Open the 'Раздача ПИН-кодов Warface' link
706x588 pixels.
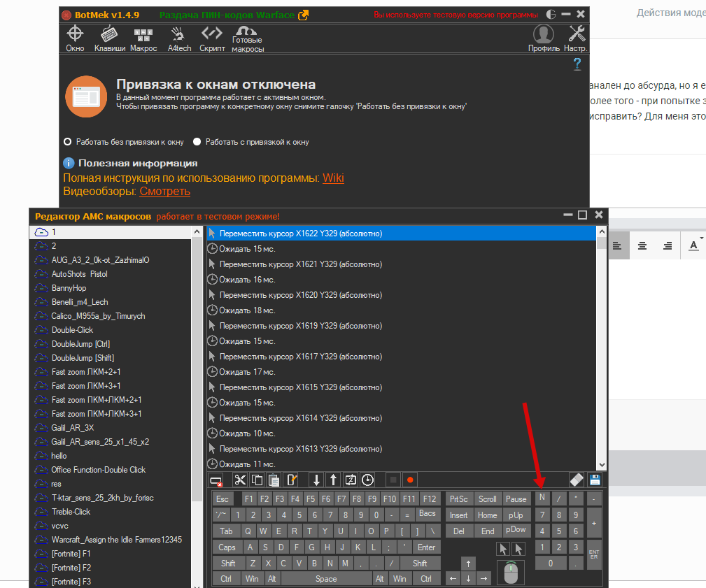pos(227,15)
